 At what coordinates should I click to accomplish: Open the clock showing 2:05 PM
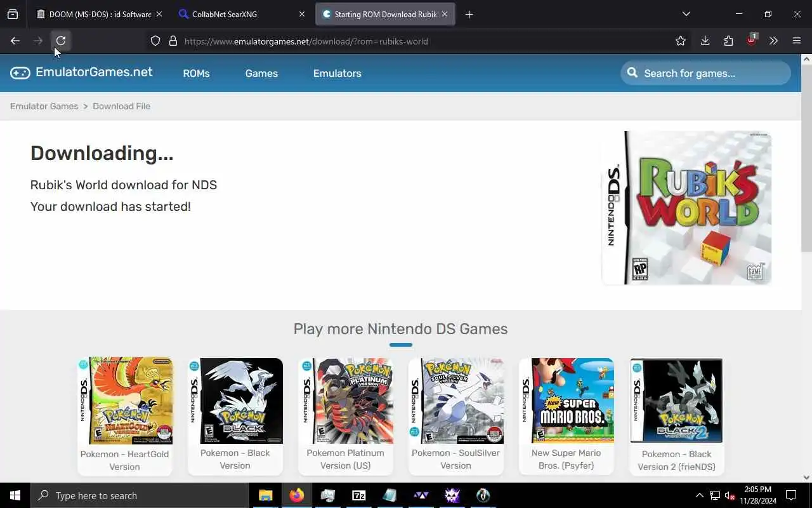pos(757,495)
